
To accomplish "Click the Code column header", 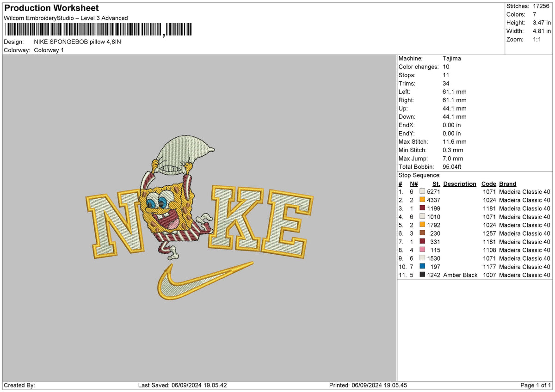I will pos(488,184).
